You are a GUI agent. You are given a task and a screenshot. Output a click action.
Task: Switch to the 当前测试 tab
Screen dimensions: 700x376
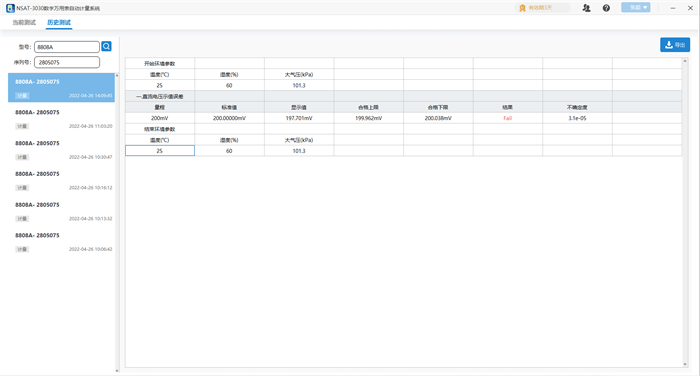click(x=24, y=22)
